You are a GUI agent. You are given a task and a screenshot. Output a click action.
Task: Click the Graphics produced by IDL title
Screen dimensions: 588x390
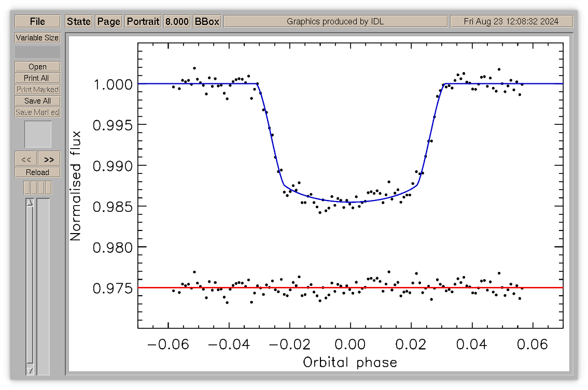pyautogui.click(x=335, y=21)
